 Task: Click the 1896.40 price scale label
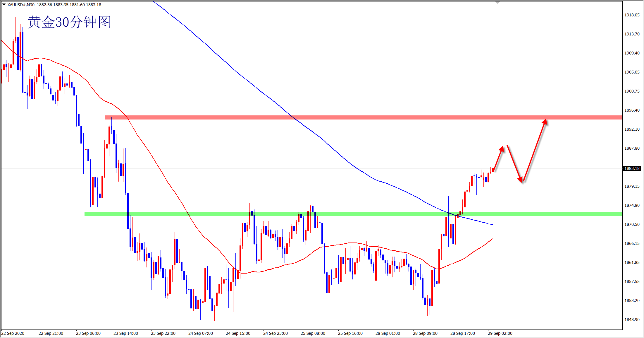point(632,110)
